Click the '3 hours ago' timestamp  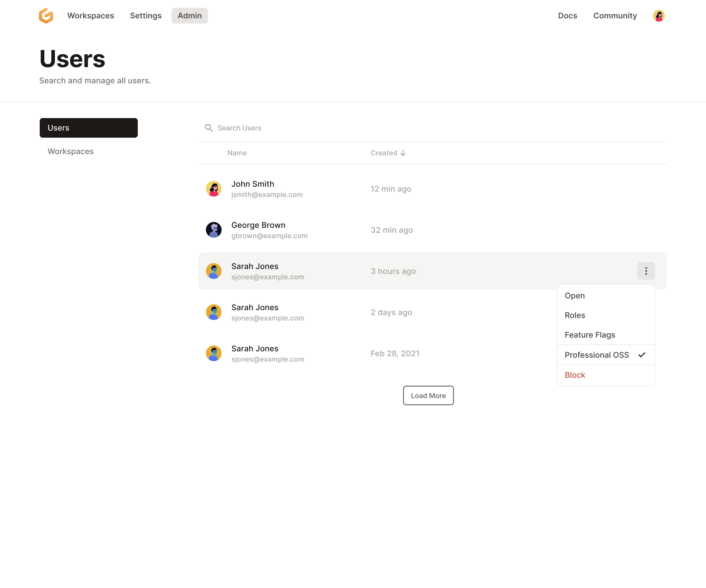[x=393, y=271]
